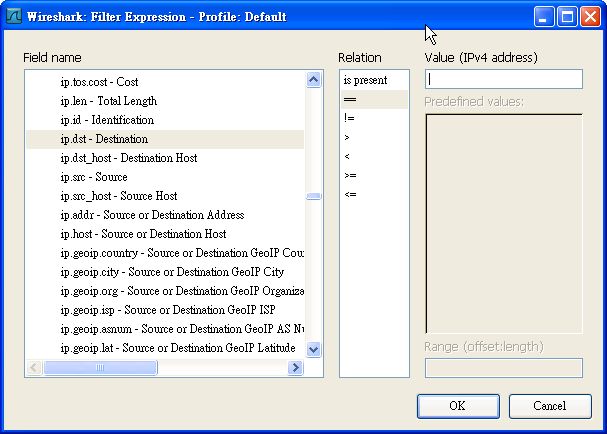Pick the '>=' relation

374,175
